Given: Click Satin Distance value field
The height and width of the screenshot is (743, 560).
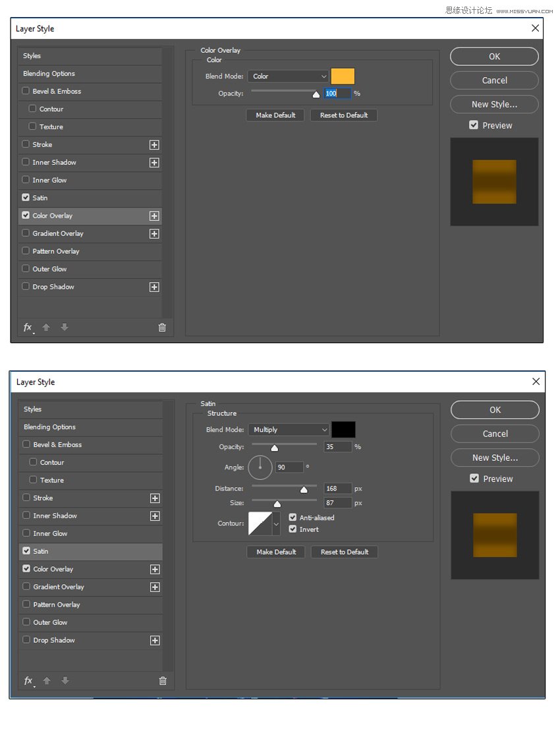Looking at the screenshot, I should pos(338,489).
